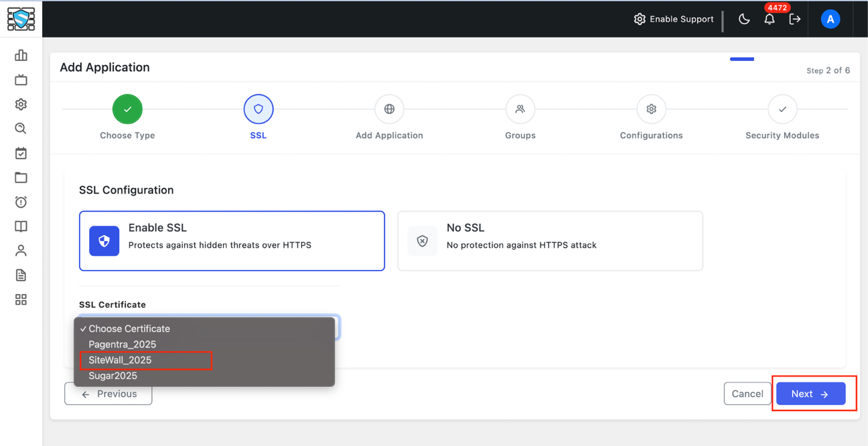Choose SiteWall_2025 from the certificate list

click(121, 360)
